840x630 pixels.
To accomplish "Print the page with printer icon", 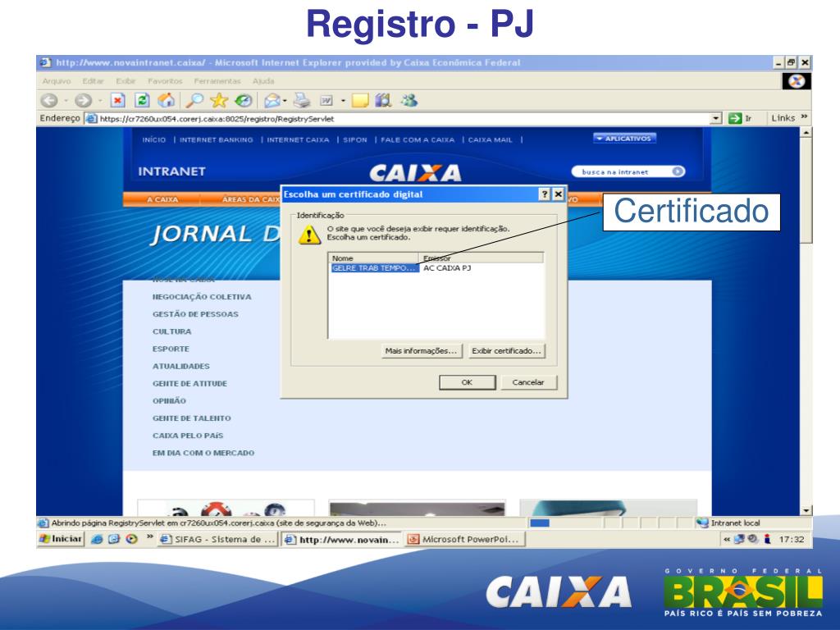I will (302, 100).
